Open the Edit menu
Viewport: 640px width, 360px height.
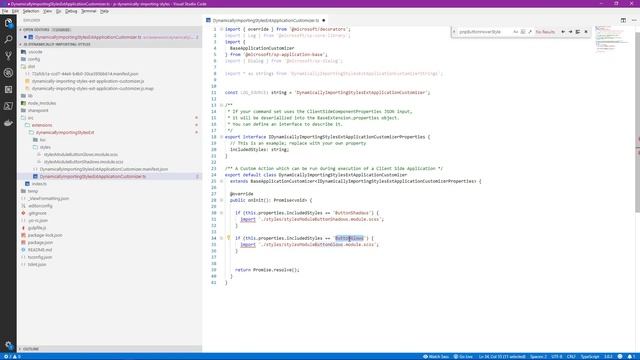tap(15, 11)
